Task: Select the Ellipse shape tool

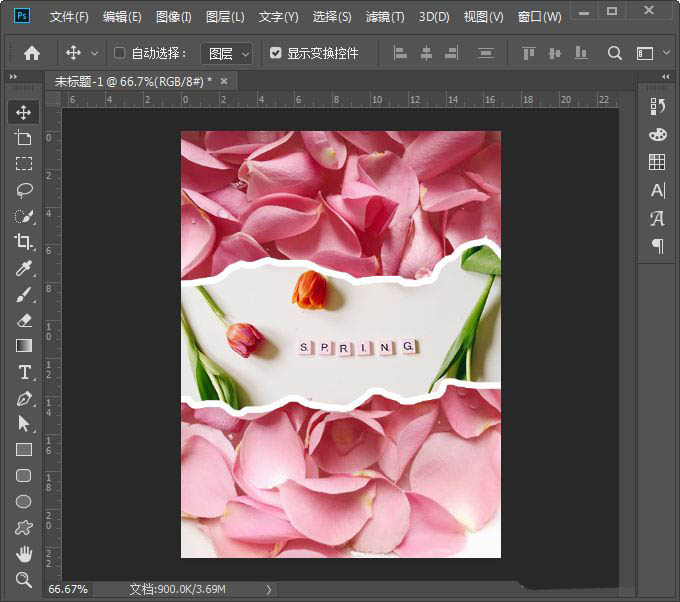Action: click(23, 501)
